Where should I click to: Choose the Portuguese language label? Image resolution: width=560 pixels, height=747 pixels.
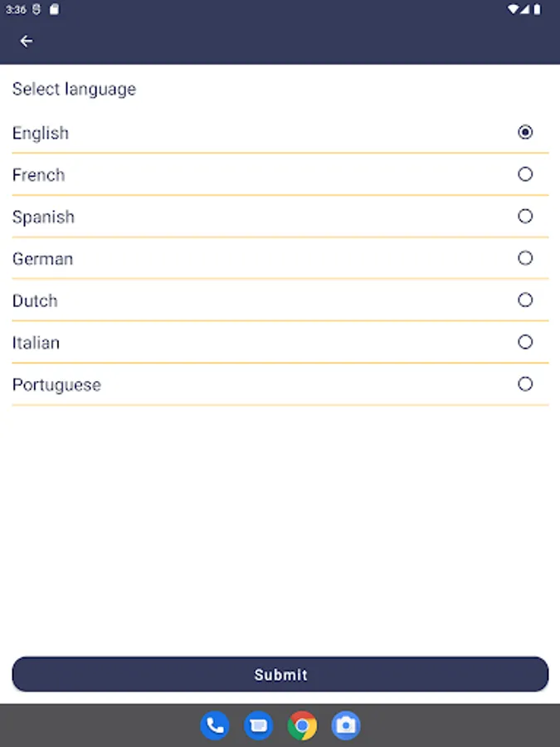pyautogui.click(x=56, y=385)
